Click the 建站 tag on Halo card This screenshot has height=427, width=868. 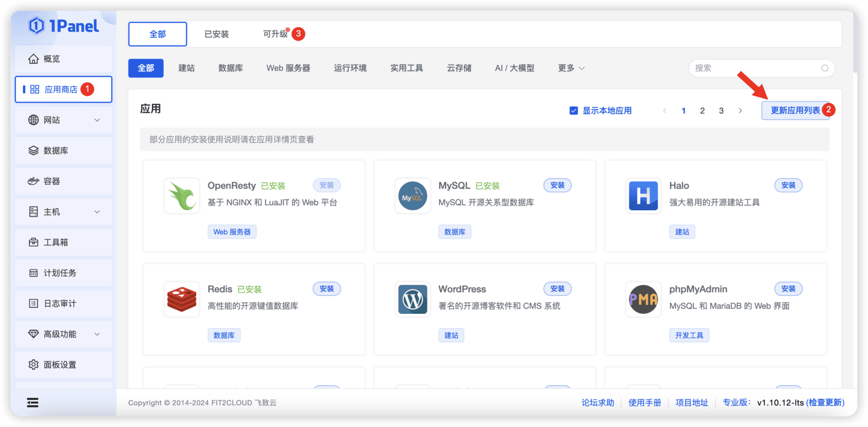pyautogui.click(x=682, y=232)
